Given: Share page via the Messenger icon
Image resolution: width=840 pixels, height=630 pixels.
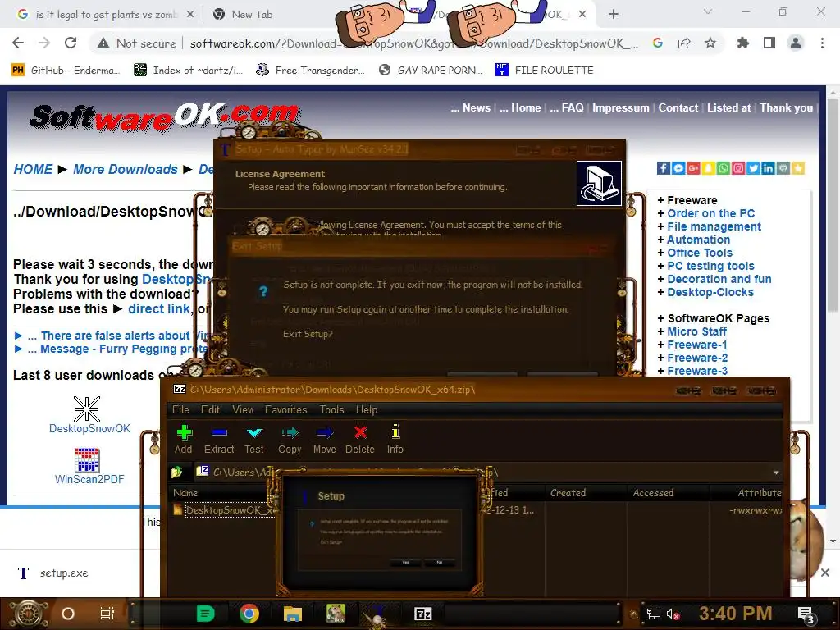Looking at the screenshot, I should pyautogui.click(x=678, y=168).
